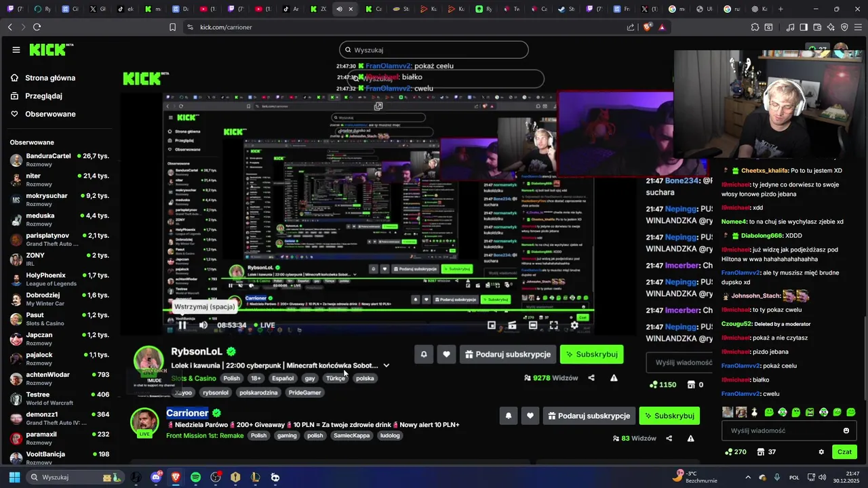Enable theater mode on the player

(x=533, y=325)
